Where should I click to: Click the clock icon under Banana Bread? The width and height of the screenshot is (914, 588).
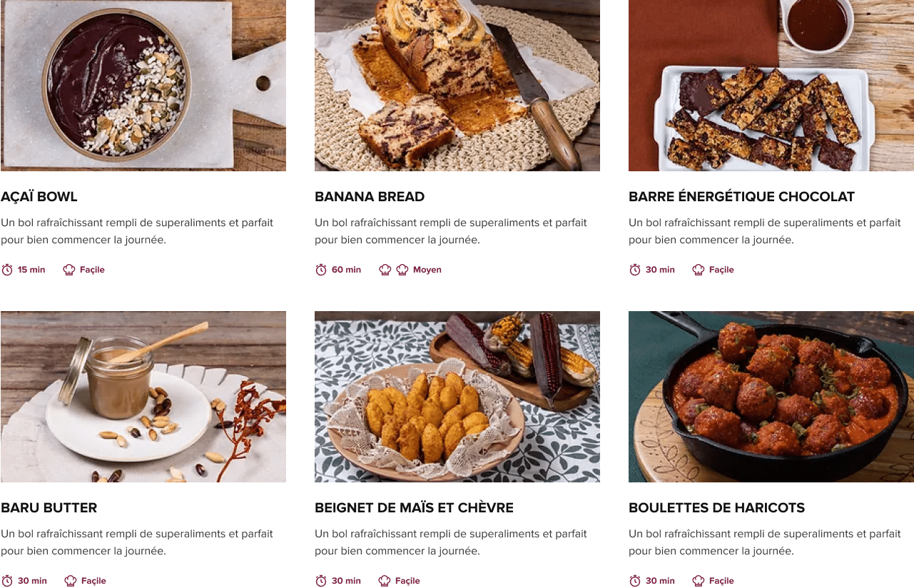click(321, 270)
